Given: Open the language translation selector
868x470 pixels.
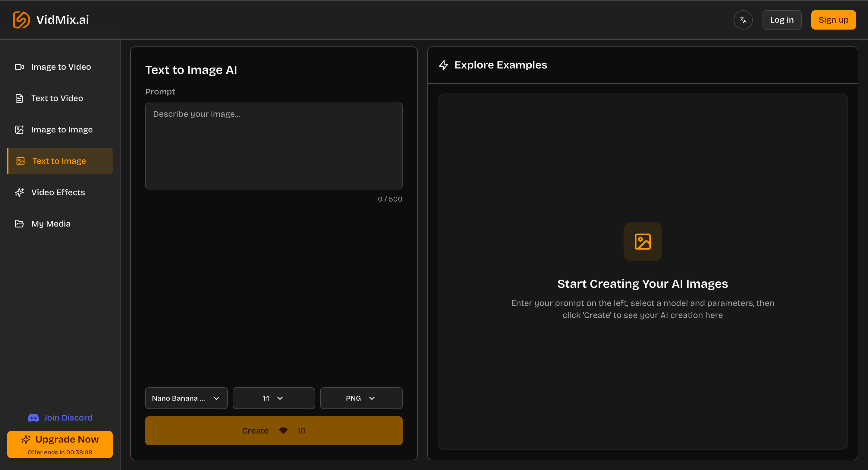Looking at the screenshot, I should 743,20.
